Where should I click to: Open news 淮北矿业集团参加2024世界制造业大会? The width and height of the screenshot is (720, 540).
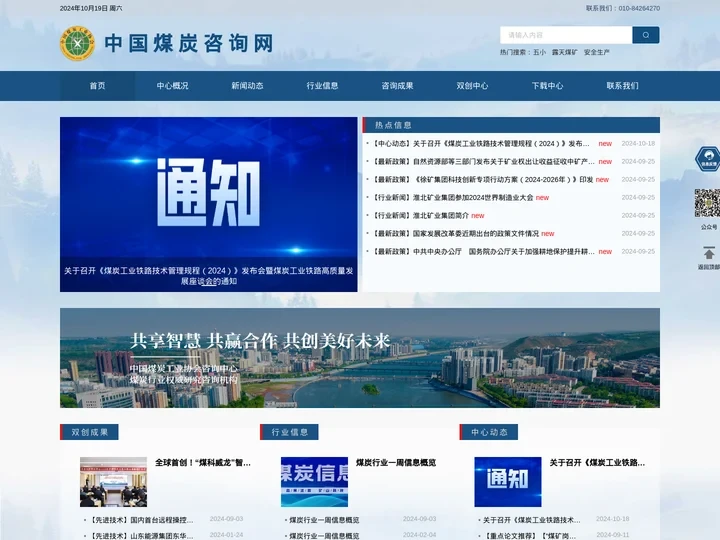tap(453, 197)
